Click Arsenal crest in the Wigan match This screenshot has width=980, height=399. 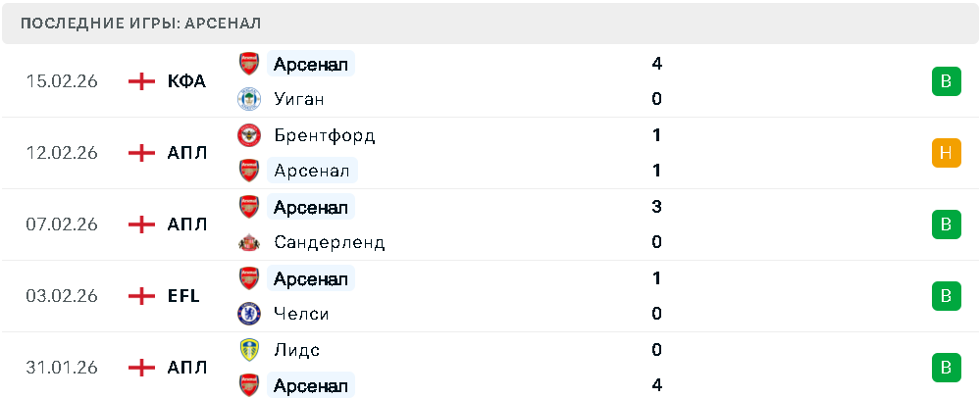(249, 64)
